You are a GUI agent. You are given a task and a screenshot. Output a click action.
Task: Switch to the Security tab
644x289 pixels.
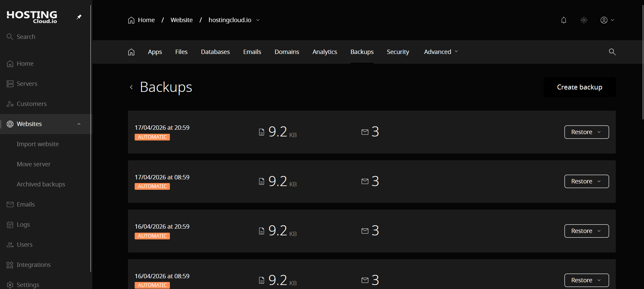(398, 52)
